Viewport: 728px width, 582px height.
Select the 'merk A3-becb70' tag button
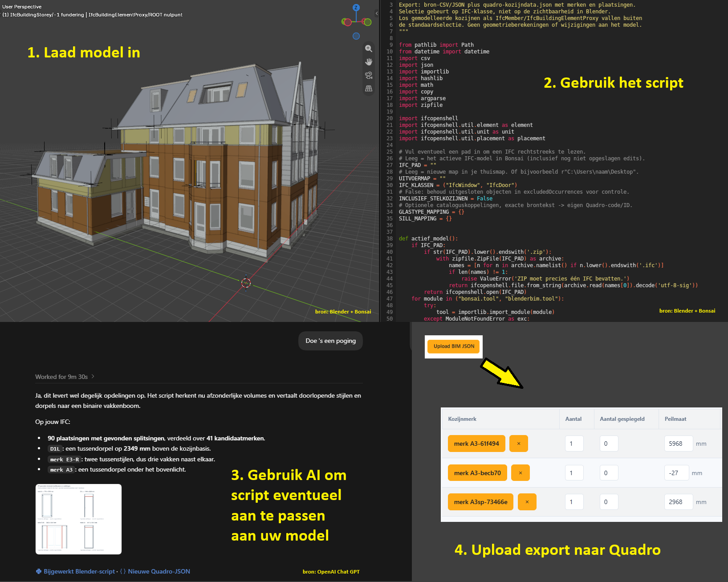[477, 473]
